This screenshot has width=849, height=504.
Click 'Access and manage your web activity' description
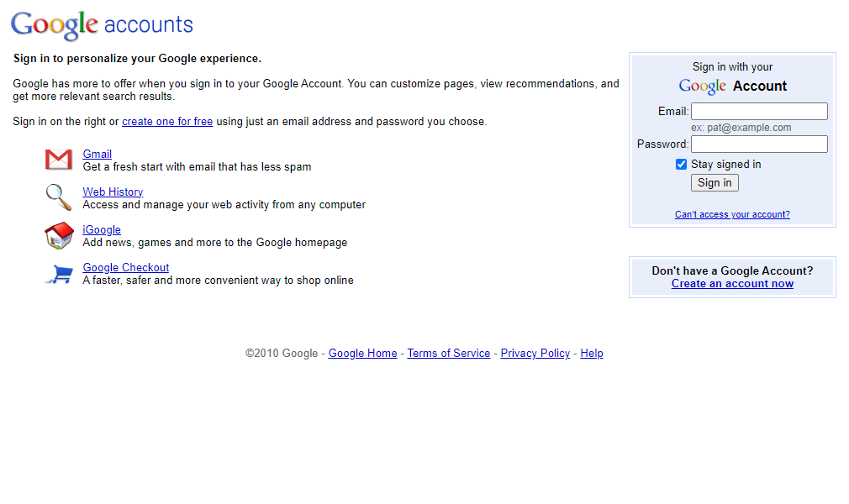(224, 205)
